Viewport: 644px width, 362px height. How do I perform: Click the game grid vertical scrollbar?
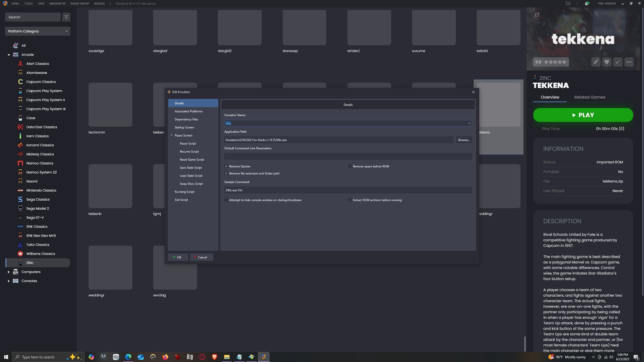point(525,344)
